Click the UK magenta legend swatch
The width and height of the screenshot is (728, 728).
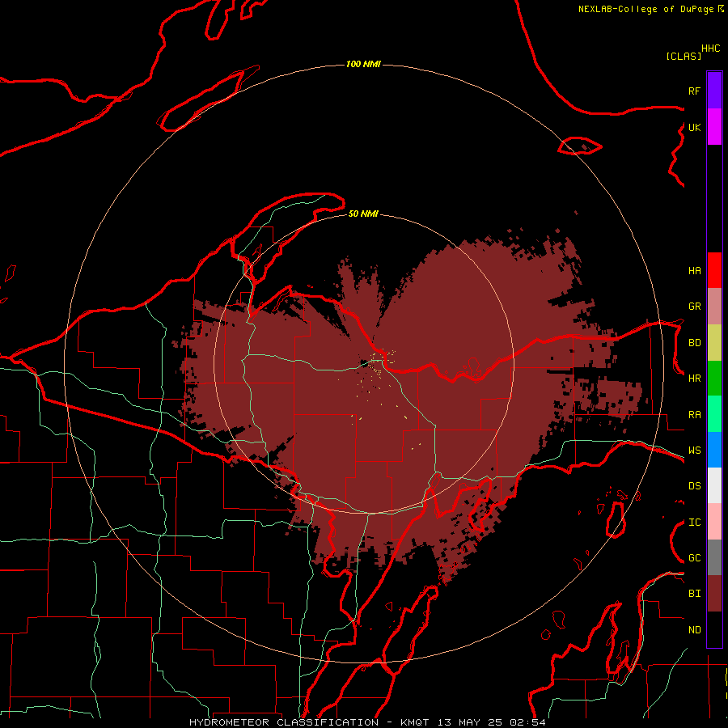point(714,127)
